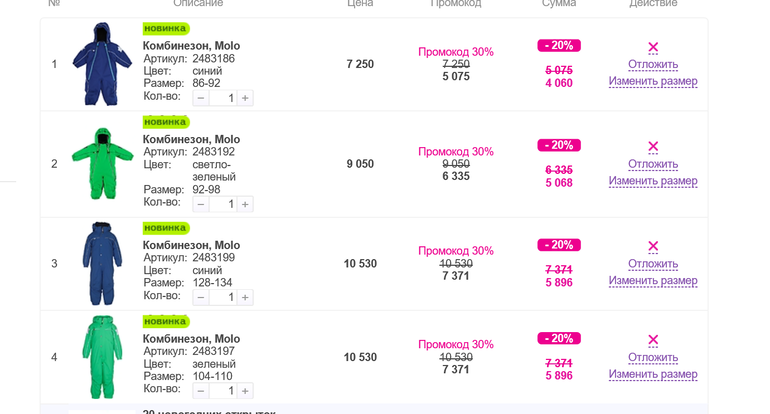Screen dimensions: 770x414
Task: Decrease quantity of item 2483186 with minus
Action: pos(201,98)
